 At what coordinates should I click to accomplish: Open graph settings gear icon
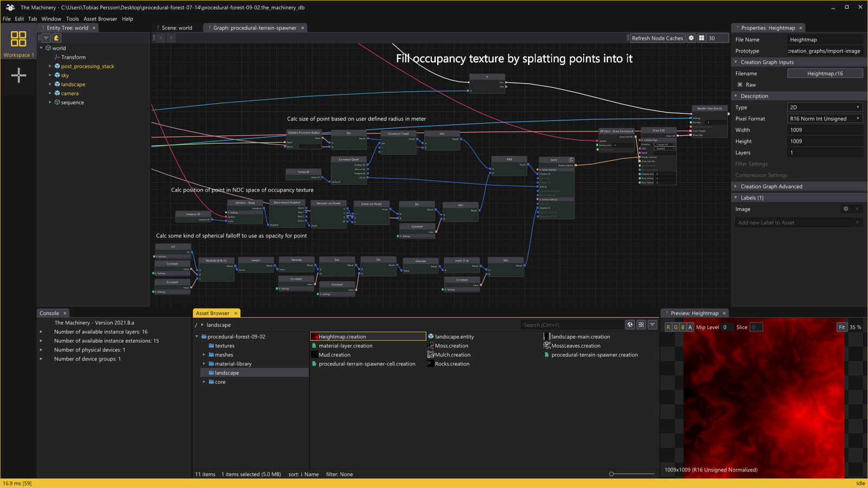pos(691,38)
